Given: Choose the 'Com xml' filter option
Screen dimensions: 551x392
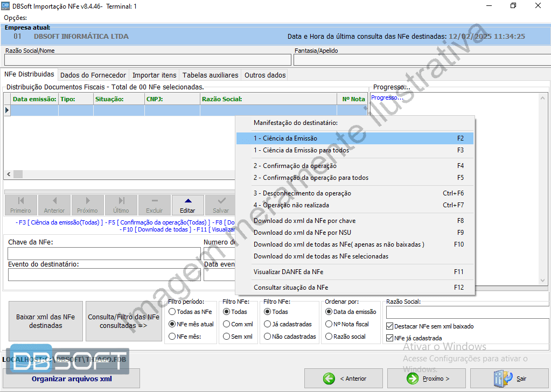Looking at the screenshot, I should tap(226, 324).
